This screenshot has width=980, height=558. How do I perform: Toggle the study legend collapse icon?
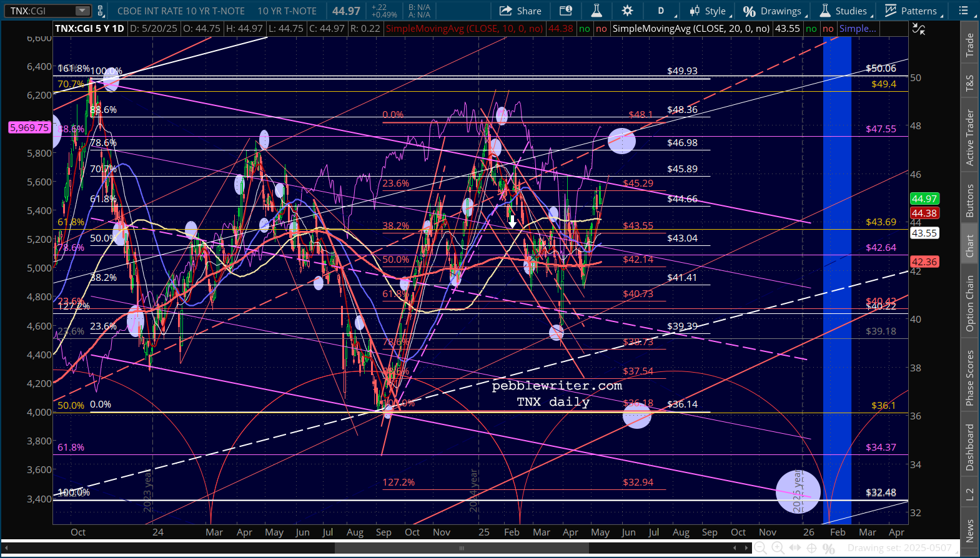click(918, 29)
